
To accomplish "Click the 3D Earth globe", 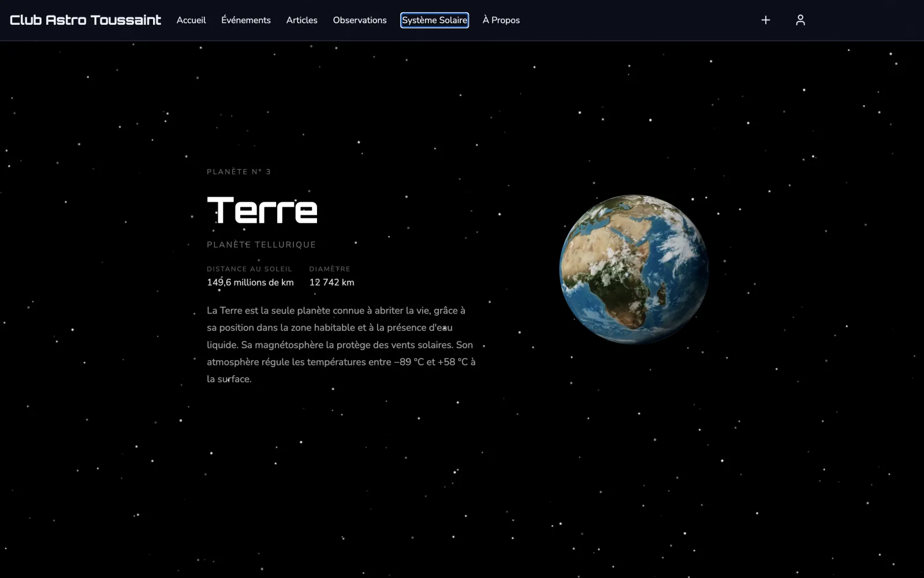I will [x=634, y=269].
